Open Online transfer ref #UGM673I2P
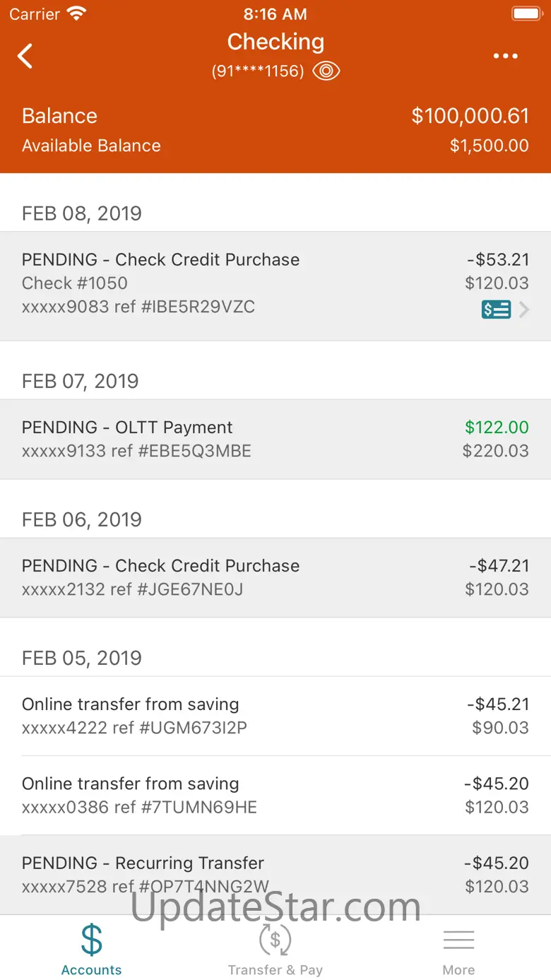551x980 pixels. coord(275,716)
